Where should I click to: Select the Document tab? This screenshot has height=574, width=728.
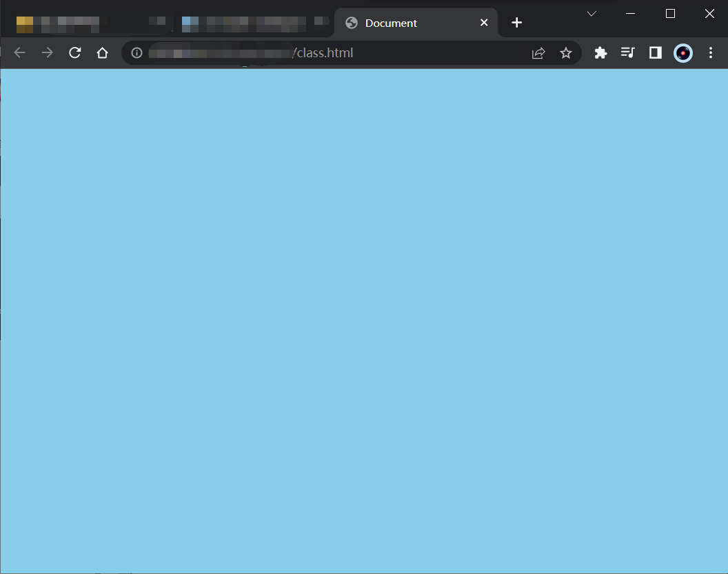click(416, 22)
